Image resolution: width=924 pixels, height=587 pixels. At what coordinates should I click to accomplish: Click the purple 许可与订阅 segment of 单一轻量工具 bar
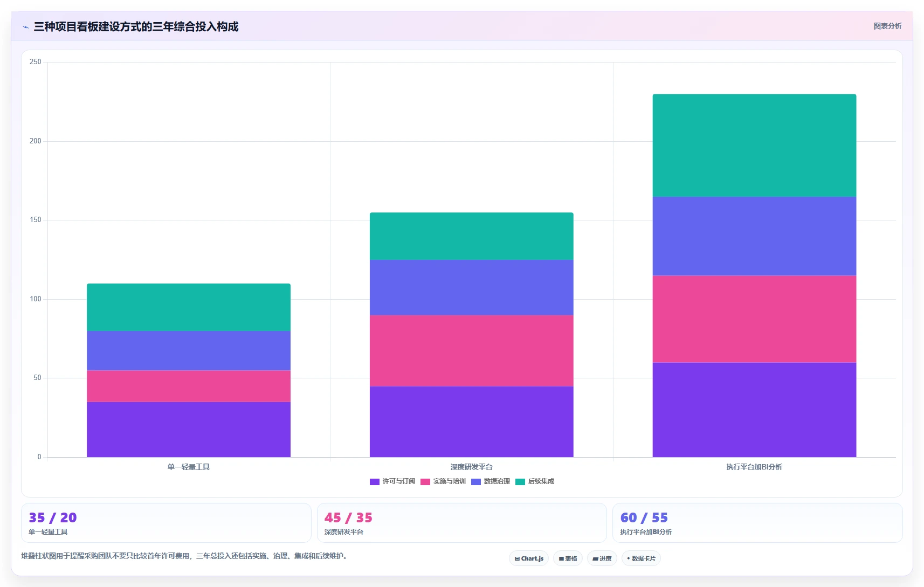click(x=189, y=430)
